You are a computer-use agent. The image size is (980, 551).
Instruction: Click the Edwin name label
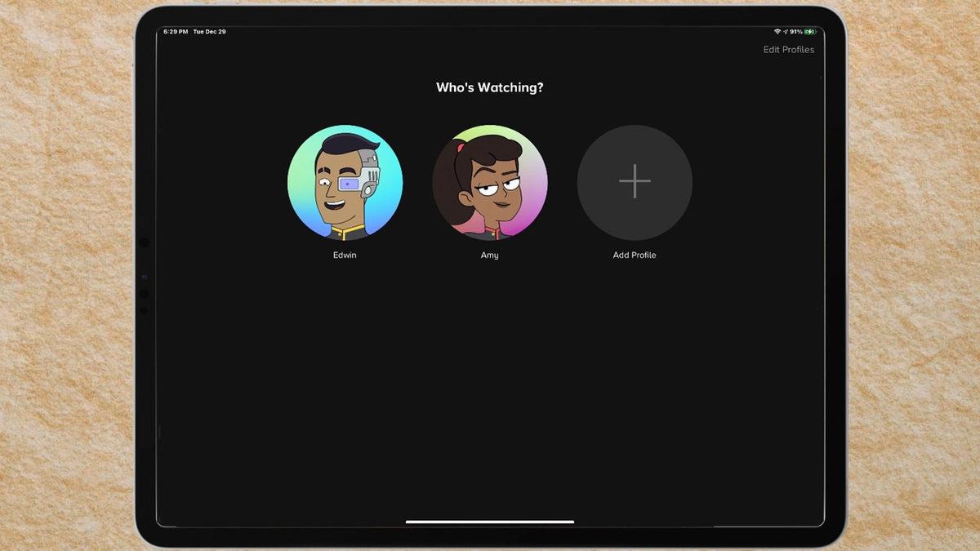point(345,255)
